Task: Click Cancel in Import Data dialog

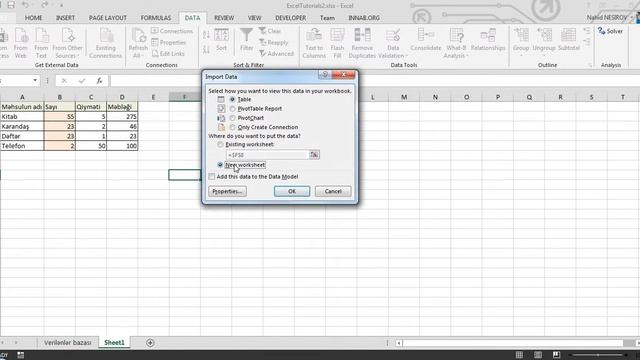Action: (x=333, y=191)
